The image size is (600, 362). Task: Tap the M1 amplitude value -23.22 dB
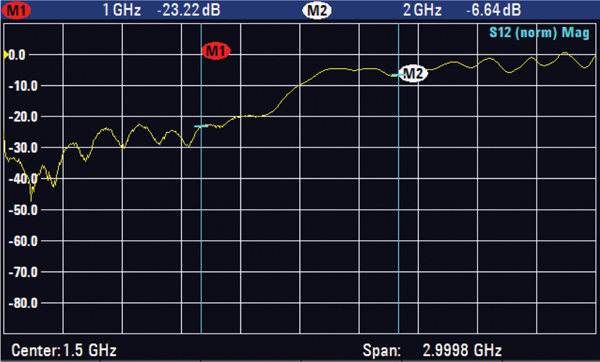[x=189, y=10]
